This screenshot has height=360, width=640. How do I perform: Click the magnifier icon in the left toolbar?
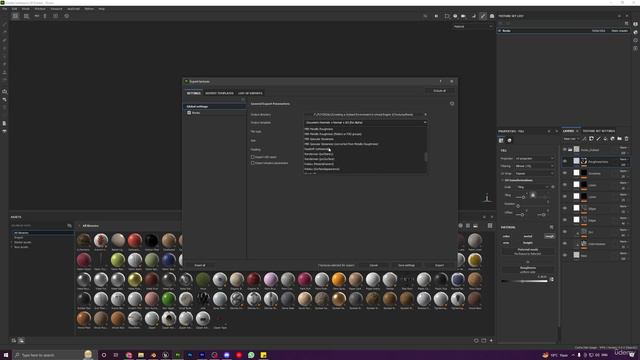[4, 92]
